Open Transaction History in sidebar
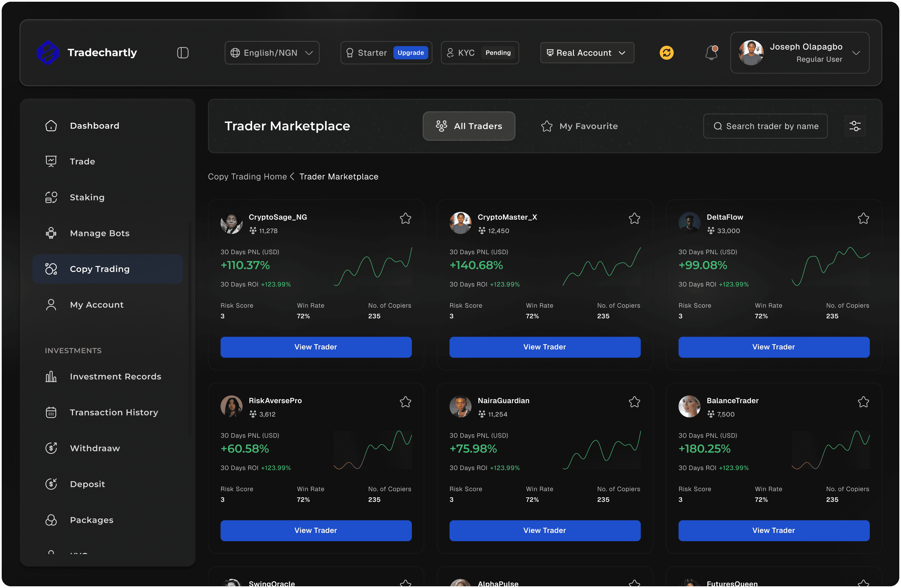Image resolution: width=901 pixels, height=588 pixels. 114,412
